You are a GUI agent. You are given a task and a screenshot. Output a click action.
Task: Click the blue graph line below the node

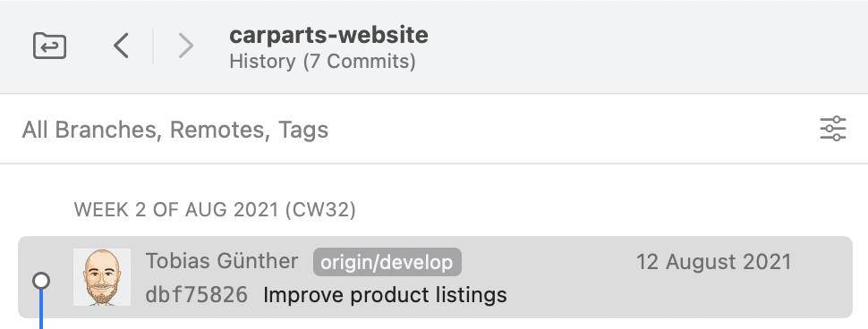click(41, 309)
